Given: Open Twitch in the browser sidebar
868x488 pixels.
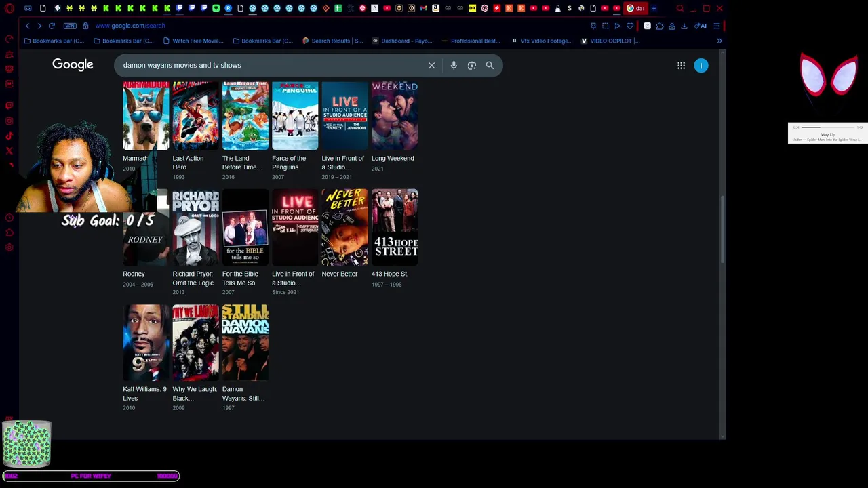Looking at the screenshot, I should [9, 106].
